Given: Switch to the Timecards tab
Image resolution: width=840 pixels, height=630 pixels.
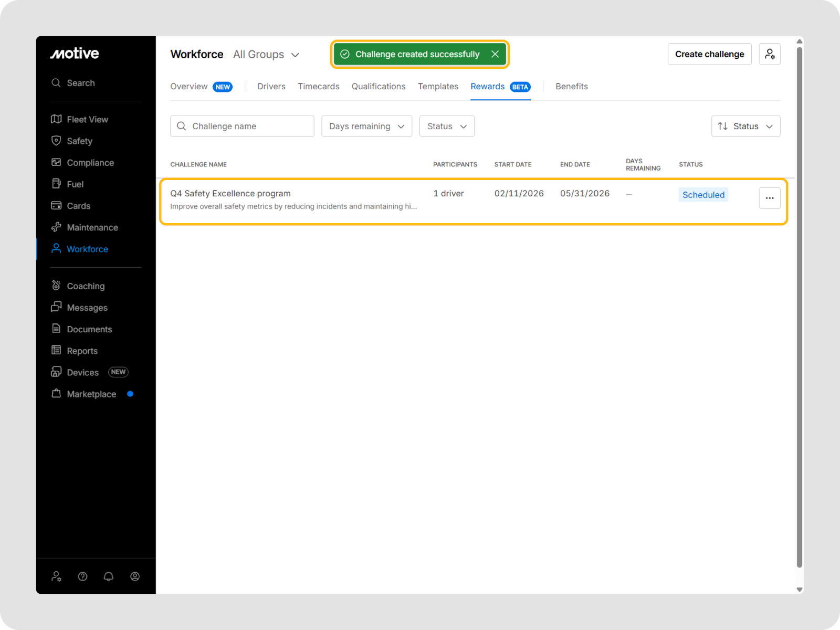Looking at the screenshot, I should coord(318,87).
